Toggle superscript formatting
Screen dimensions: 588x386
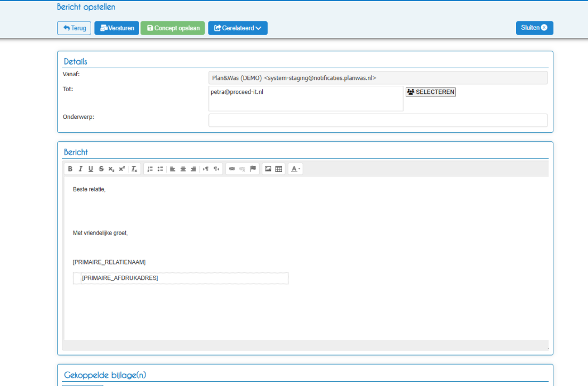tap(122, 169)
